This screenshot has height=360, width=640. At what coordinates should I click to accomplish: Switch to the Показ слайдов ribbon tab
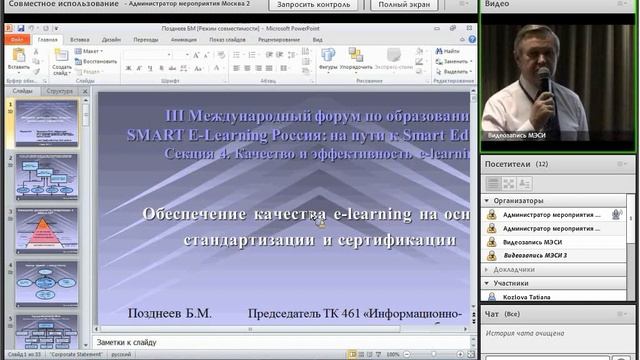pos(227,40)
